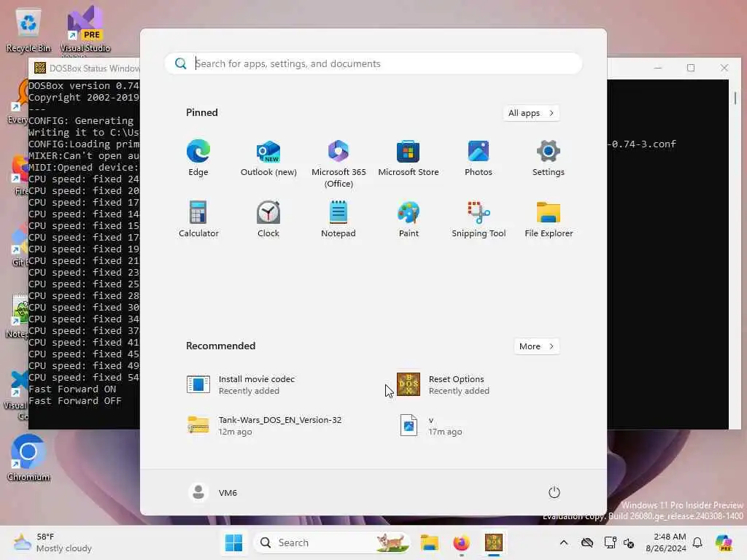The height and width of the screenshot is (560, 747).
Task: Select the Chromium desktop shortcut
Action: click(28, 458)
